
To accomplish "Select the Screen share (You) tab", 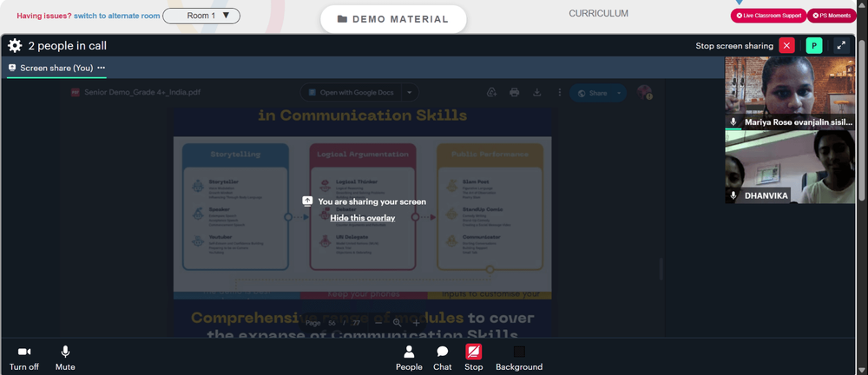I will [56, 68].
